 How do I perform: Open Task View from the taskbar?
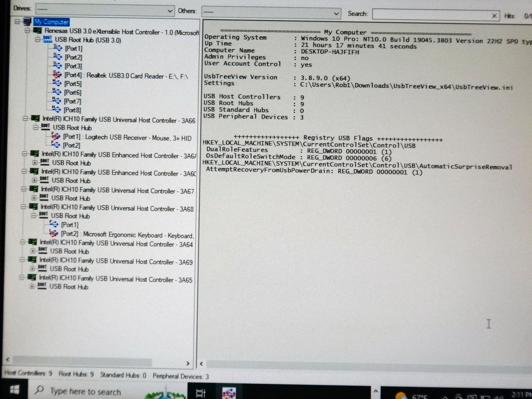tap(200, 393)
